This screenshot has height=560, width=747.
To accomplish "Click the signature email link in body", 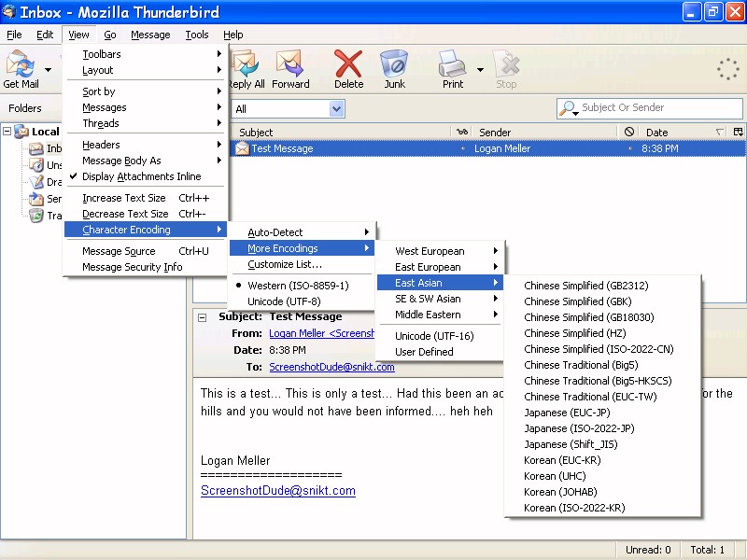I will (x=278, y=491).
